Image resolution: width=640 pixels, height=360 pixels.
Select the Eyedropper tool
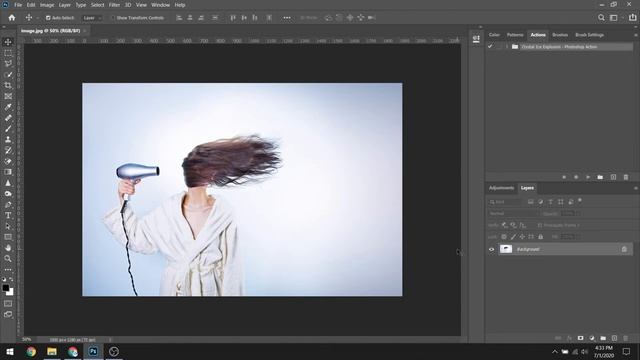point(8,107)
